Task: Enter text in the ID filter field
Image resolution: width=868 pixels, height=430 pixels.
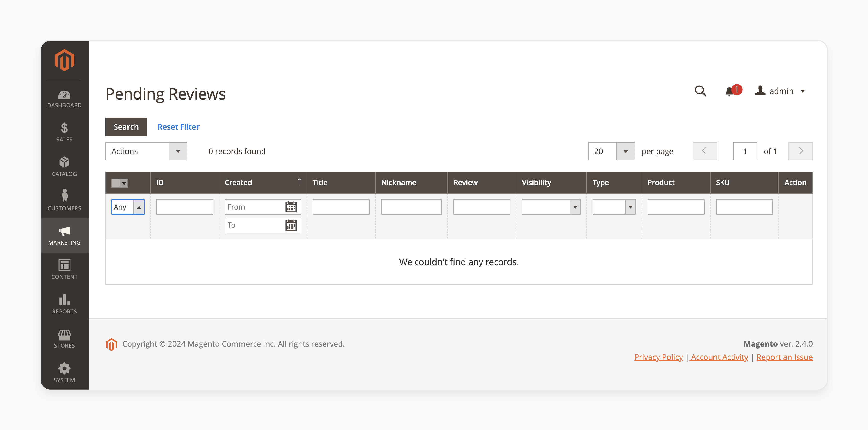Action: point(184,206)
